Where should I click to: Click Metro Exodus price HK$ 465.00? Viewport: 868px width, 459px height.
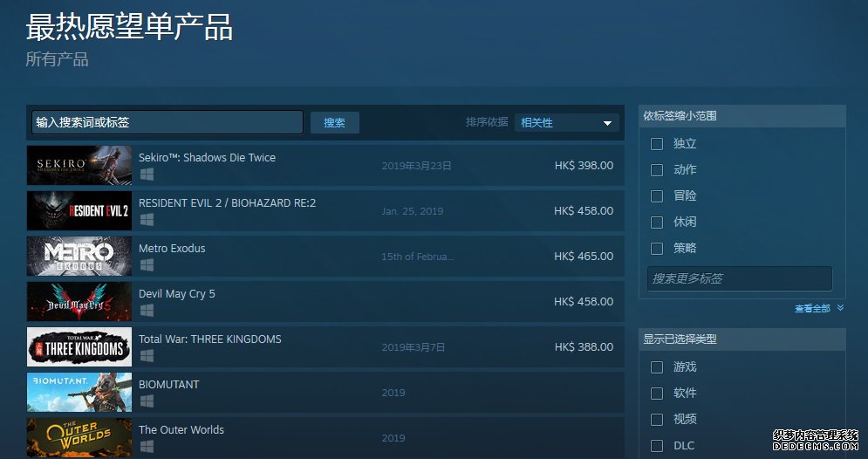[584, 257]
